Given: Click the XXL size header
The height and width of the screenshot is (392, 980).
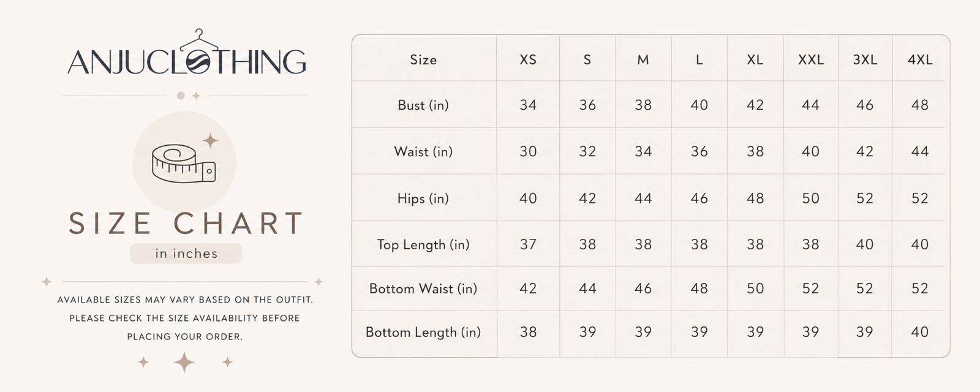Looking at the screenshot, I should click(x=810, y=59).
